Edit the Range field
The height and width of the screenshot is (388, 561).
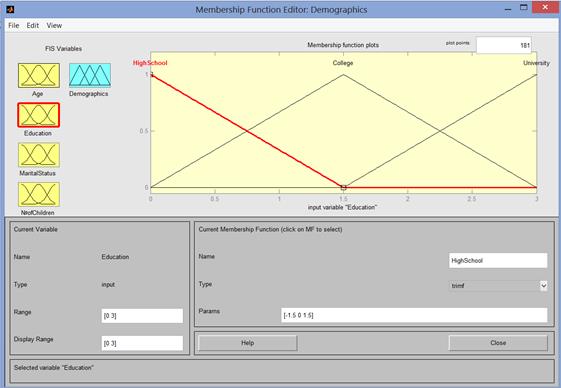tap(142, 316)
